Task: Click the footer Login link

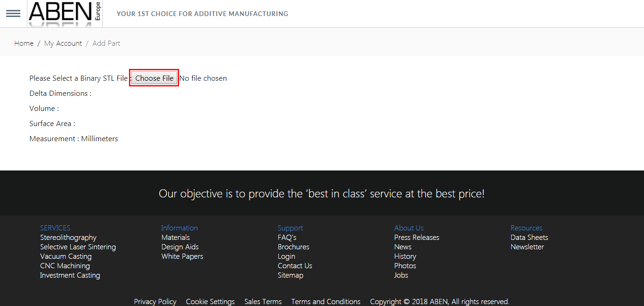Action: click(286, 256)
